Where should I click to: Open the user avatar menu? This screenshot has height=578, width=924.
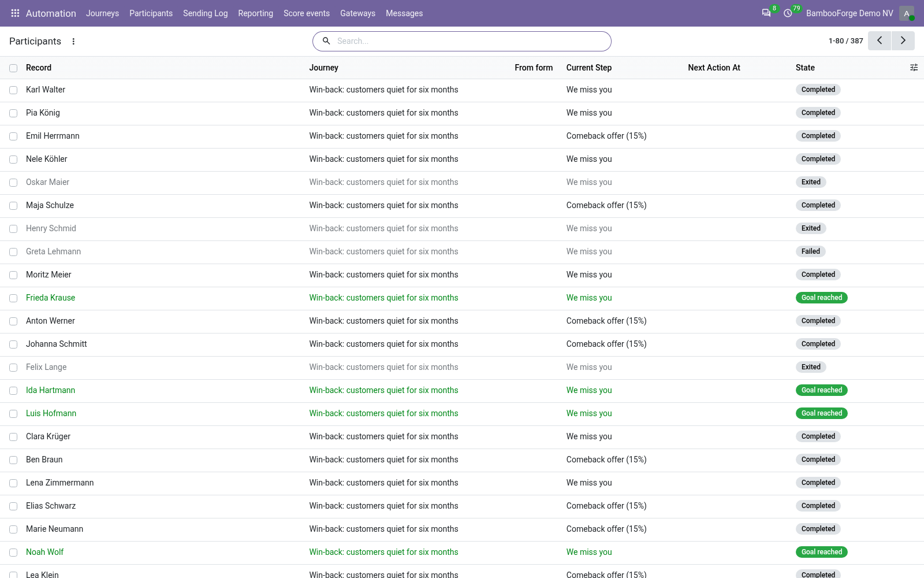click(x=907, y=13)
